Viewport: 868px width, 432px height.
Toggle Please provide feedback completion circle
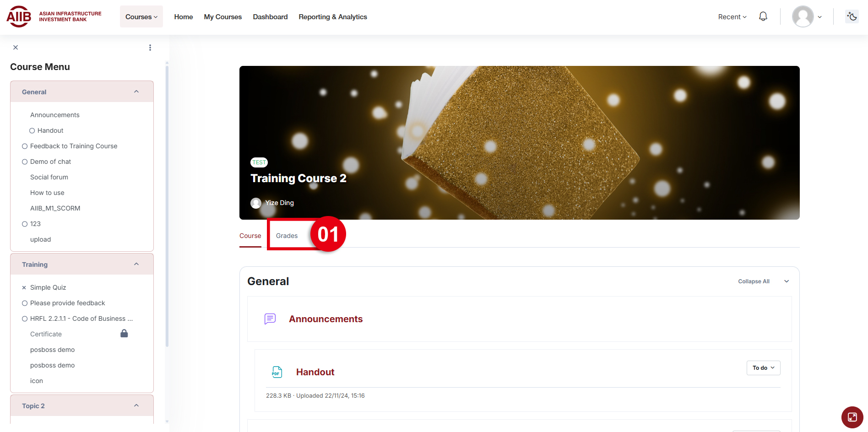25,303
